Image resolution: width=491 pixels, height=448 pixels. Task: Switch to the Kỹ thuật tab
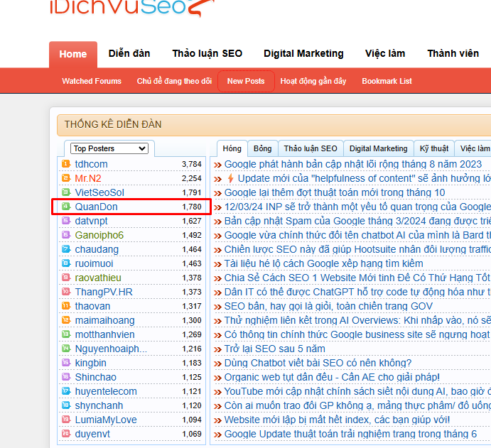(x=434, y=148)
